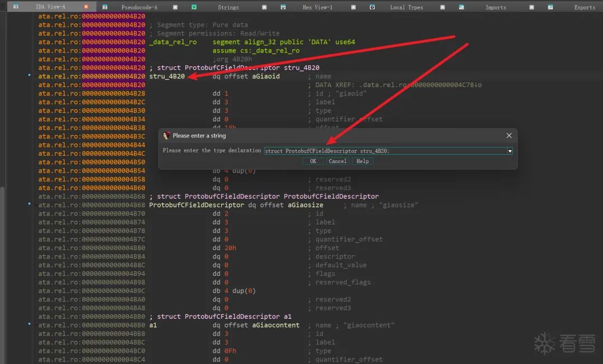Switch to the Imports tab

coord(496,7)
